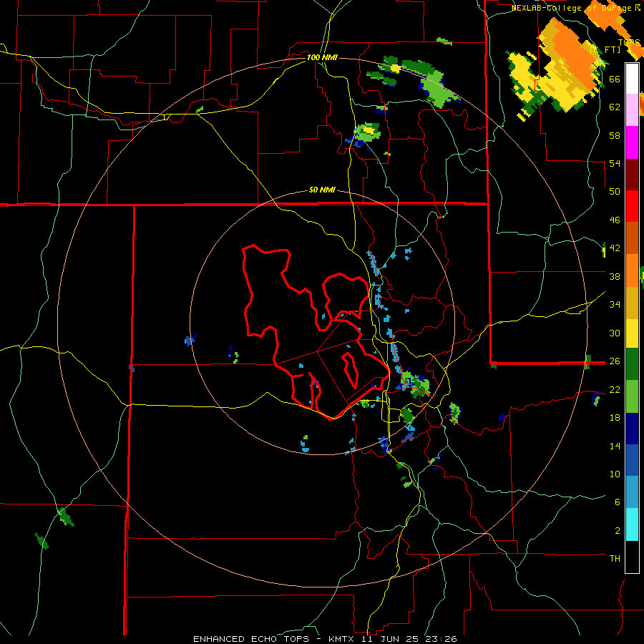Pick the dark orange 42–46 kft swatch
644x644 pixels.
click(632, 238)
